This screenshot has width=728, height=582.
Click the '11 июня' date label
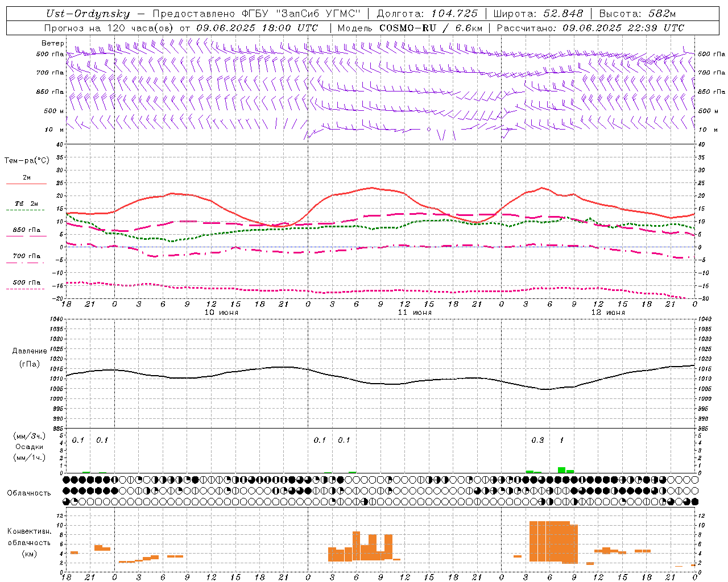click(415, 313)
